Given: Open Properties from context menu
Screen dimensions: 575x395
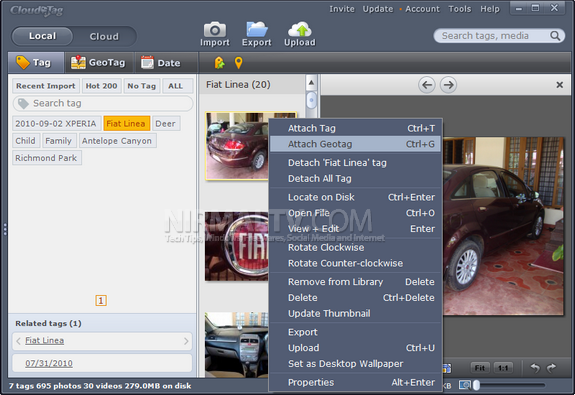Looking at the screenshot, I should coord(355,383).
